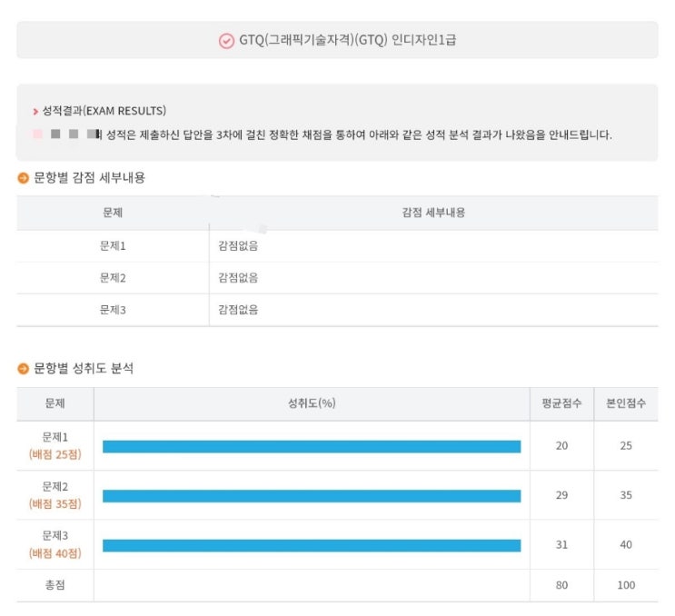Click average score 20 for 문제1
Viewport: 675px width, 616px height.
(x=561, y=445)
